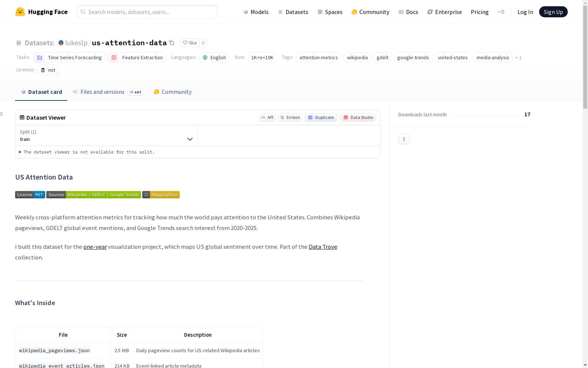
Task: Click the What's Inside heading
Action: point(35,303)
